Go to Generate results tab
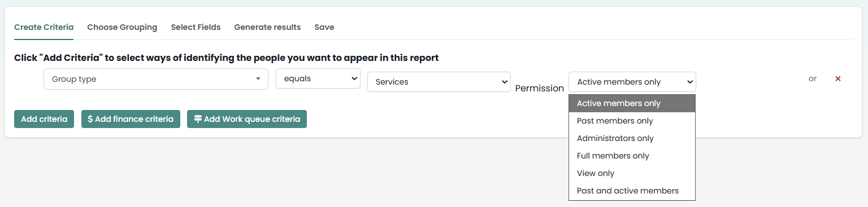The width and height of the screenshot is (868, 207). [x=267, y=27]
